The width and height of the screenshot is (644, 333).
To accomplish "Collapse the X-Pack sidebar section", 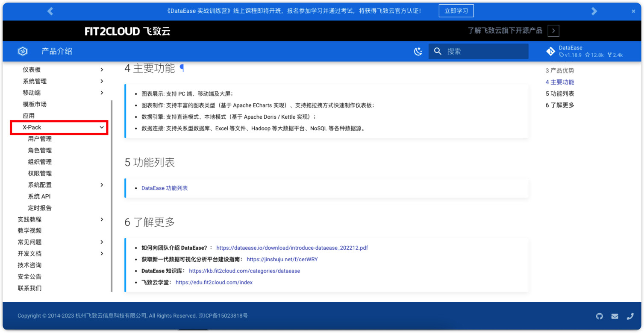I will pyautogui.click(x=102, y=127).
